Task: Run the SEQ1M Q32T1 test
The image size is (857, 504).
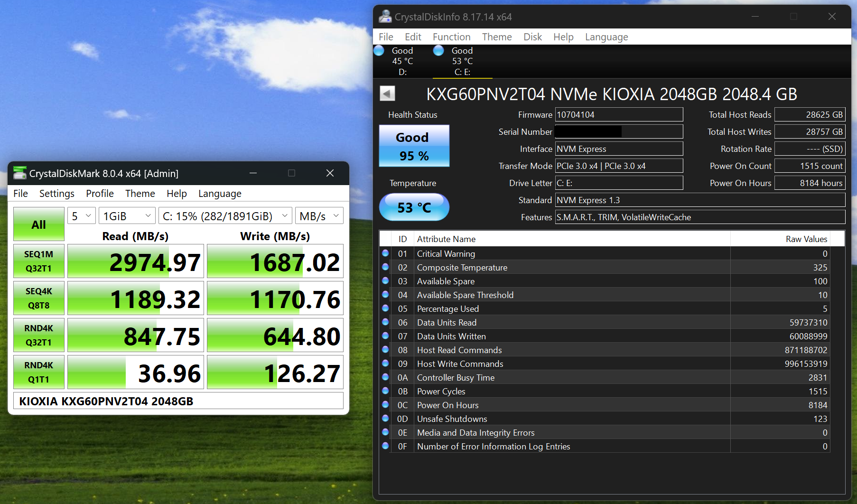Action: 39,261
